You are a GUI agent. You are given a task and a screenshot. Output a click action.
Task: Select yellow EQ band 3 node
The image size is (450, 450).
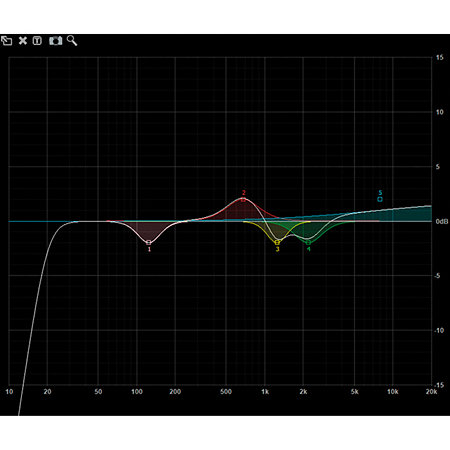(x=277, y=243)
